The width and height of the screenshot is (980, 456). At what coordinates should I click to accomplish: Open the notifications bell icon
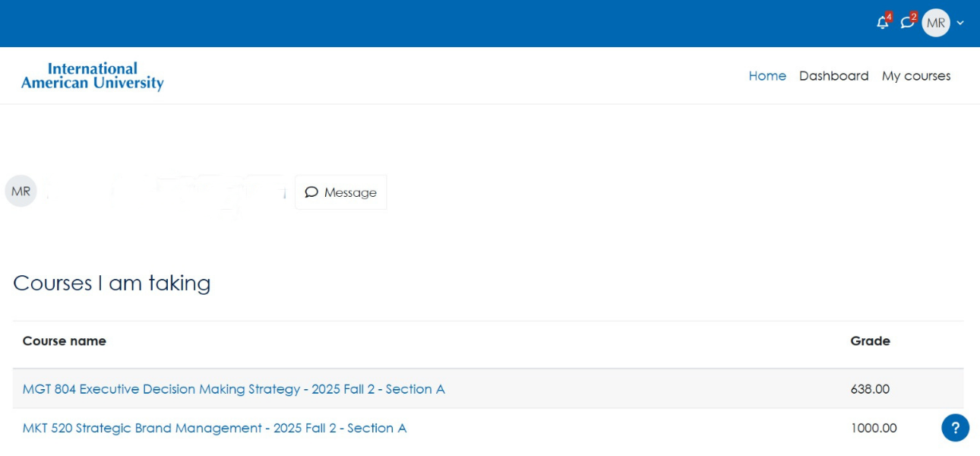point(881,24)
